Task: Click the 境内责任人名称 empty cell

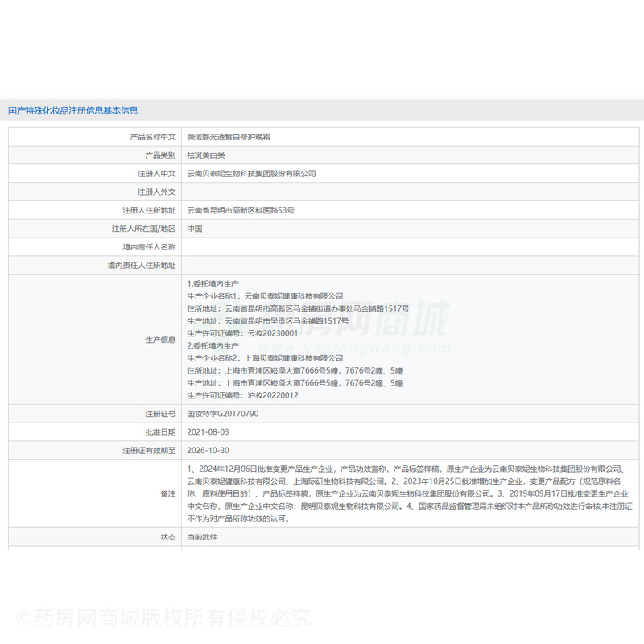Action: pyautogui.click(x=322, y=247)
